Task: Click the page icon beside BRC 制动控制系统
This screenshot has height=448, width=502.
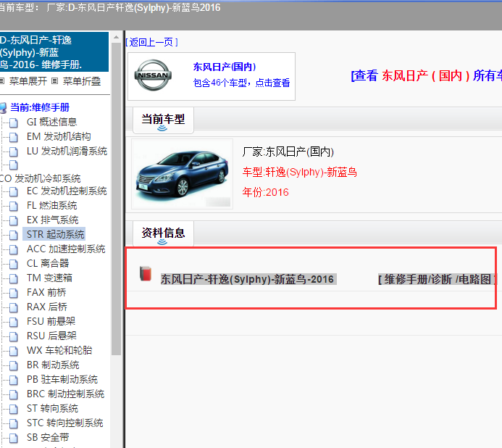Action: click(14, 394)
